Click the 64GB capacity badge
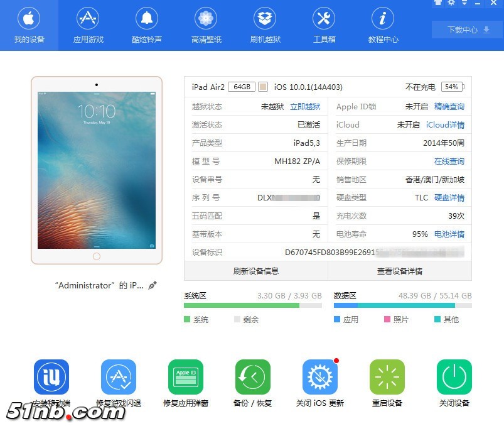This screenshot has height=426, width=504. tap(242, 87)
